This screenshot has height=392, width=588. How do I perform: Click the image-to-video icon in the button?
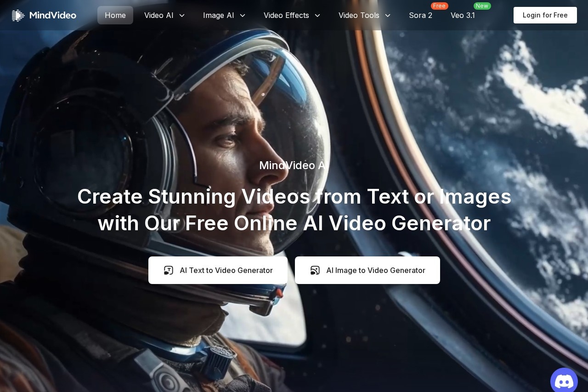pyautogui.click(x=315, y=270)
